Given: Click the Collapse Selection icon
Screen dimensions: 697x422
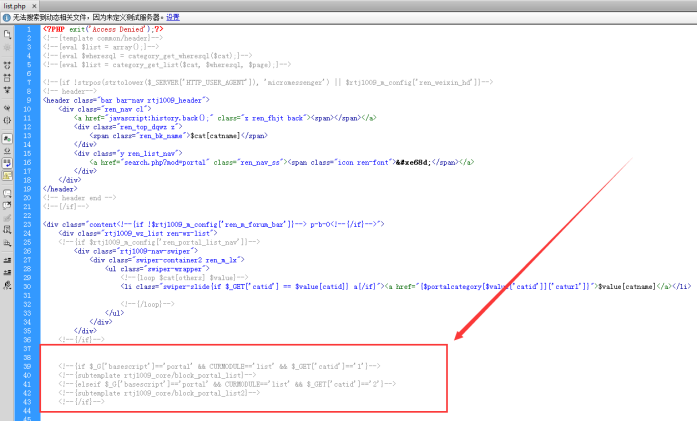Looking at the screenshot, I should click(x=7, y=78).
